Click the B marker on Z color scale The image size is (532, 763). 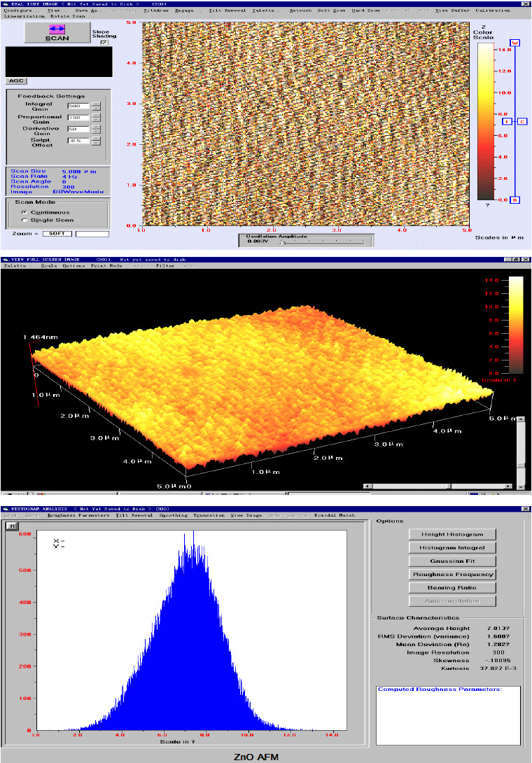(515, 199)
